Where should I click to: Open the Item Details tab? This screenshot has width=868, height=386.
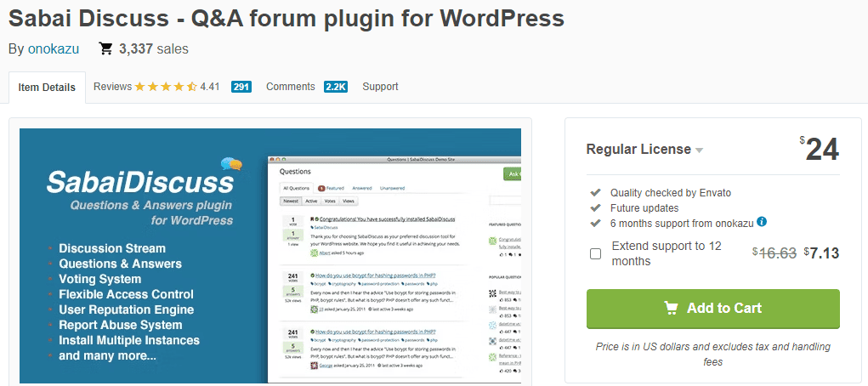click(x=47, y=88)
